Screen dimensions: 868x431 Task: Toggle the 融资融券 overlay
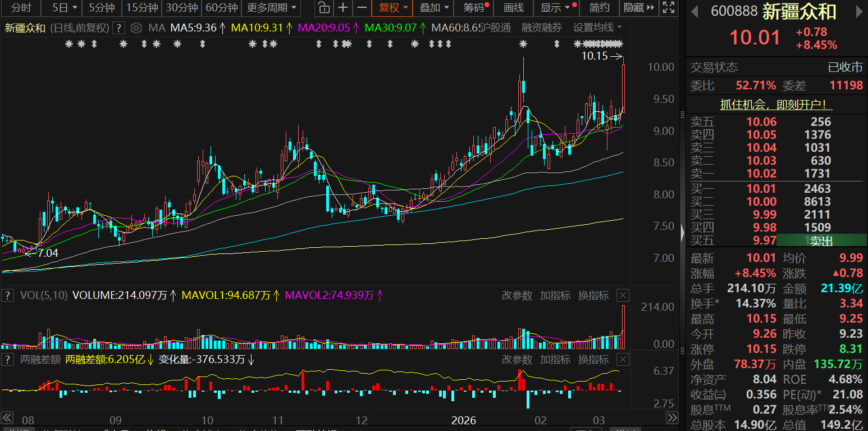point(541,28)
